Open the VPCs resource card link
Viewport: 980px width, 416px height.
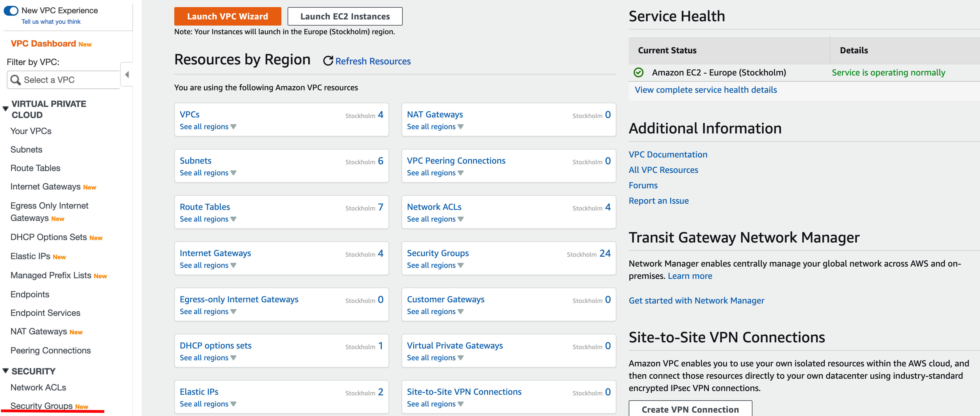point(189,115)
